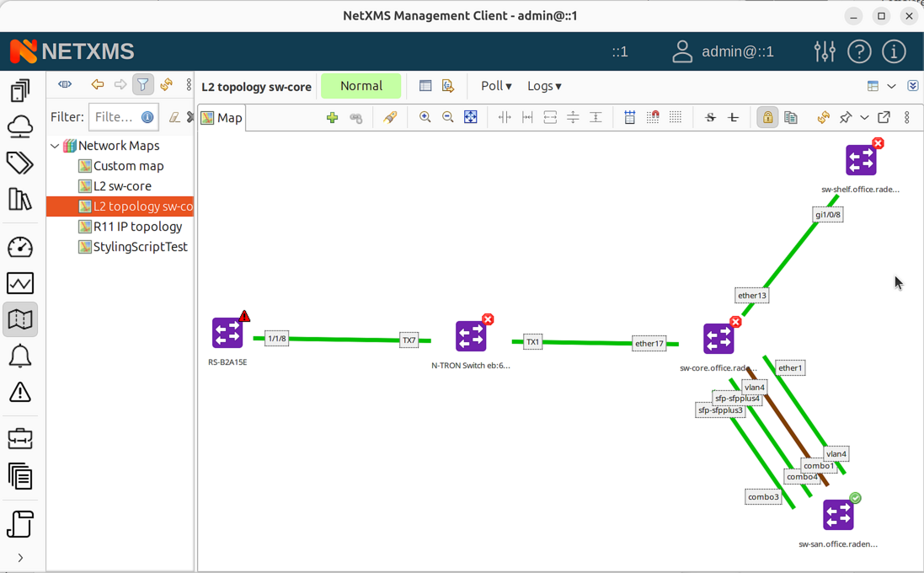Click the help question mark icon
The height and width of the screenshot is (573, 924).
pos(859,51)
